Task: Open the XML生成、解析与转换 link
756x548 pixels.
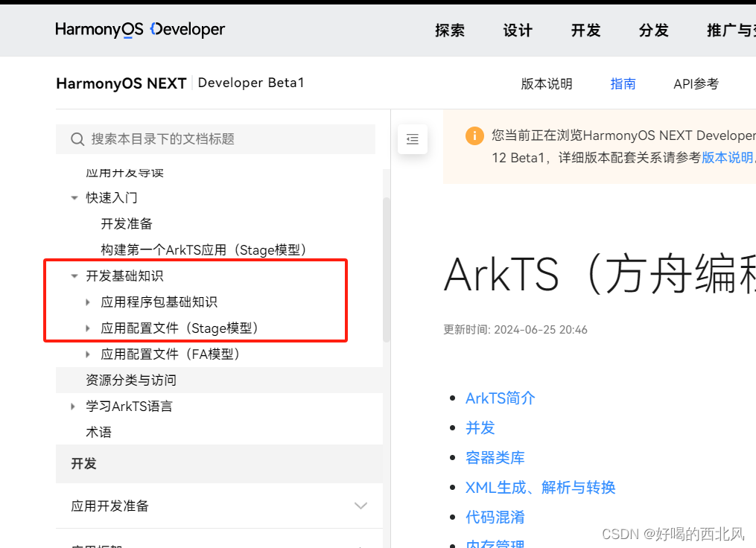Action: [541, 488]
